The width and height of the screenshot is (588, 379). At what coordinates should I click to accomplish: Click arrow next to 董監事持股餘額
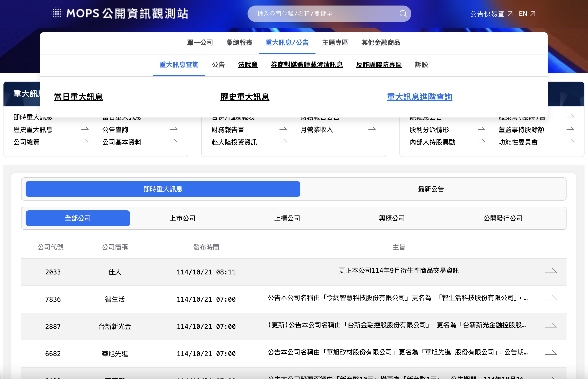(x=570, y=129)
